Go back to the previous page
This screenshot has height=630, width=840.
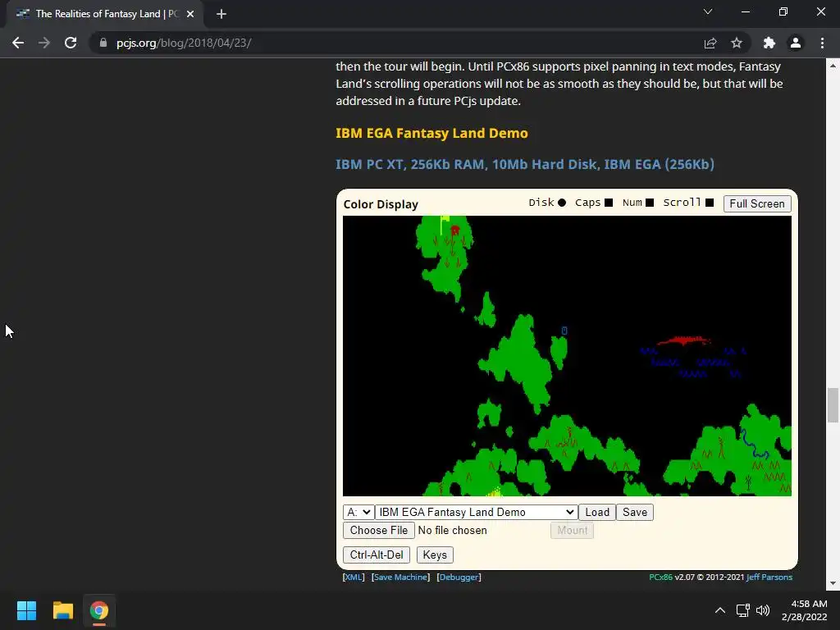coord(18,43)
